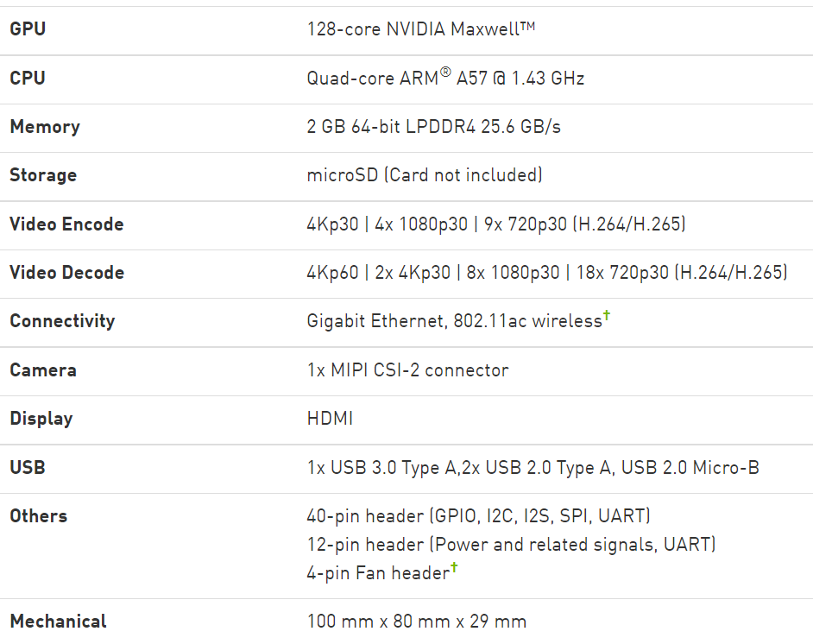
Task: Click the Camera row label
Action: (43, 370)
